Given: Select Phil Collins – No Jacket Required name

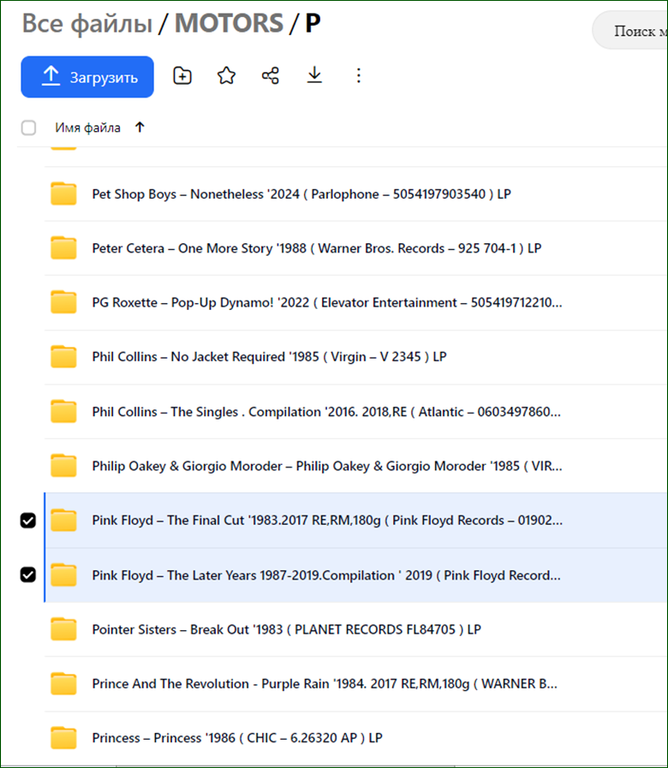Looking at the screenshot, I should pos(269,357).
